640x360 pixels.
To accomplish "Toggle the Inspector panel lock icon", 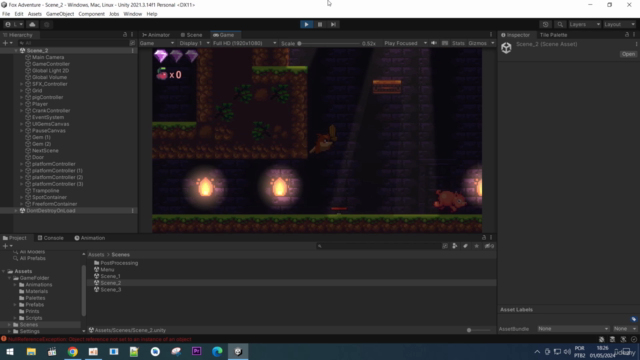I will [x=627, y=35].
